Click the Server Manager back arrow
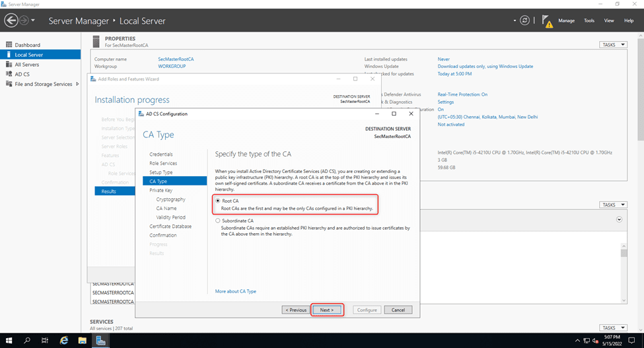The width and height of the screenshot is (644, 348). [11, 20]
